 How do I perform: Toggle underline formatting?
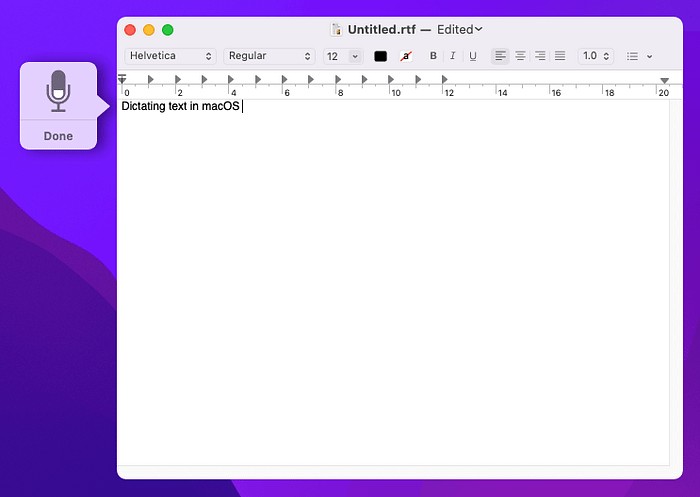click(473, 56)
